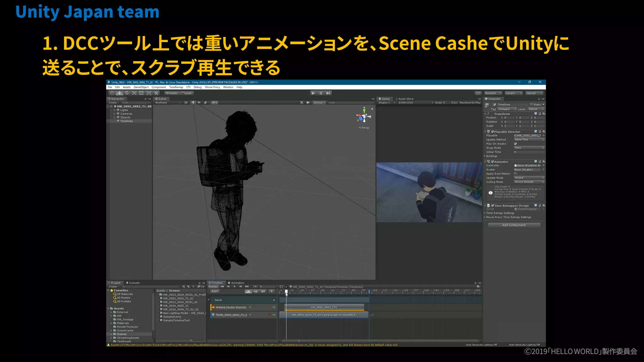This screenshot has height=362, width=644.
Task: Toggle the Static checkbox
Action: coord(531,105)
